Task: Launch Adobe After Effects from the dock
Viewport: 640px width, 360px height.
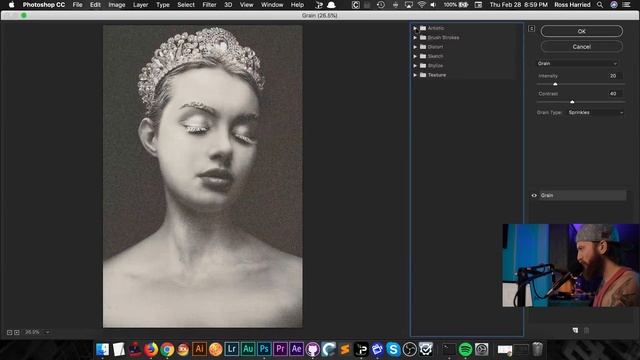Action: point(297,349)
